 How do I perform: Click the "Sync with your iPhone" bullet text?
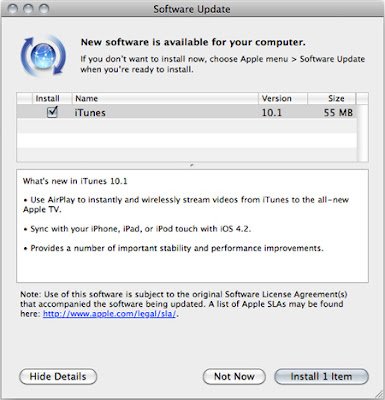[x=137, y=229]
